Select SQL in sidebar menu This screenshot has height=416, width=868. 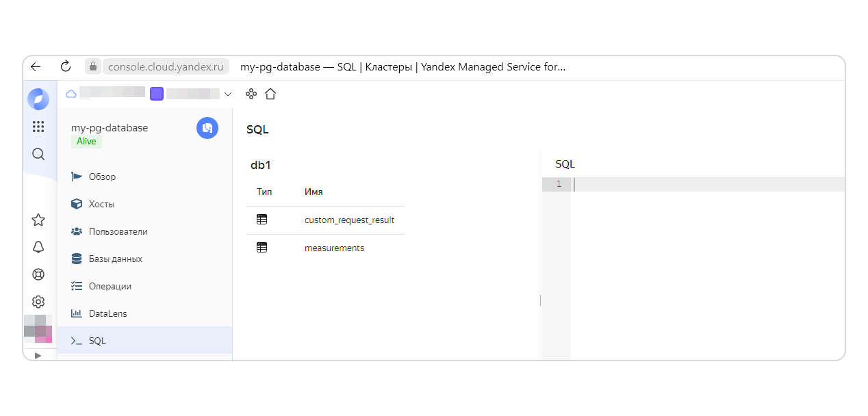coord(145,341)
